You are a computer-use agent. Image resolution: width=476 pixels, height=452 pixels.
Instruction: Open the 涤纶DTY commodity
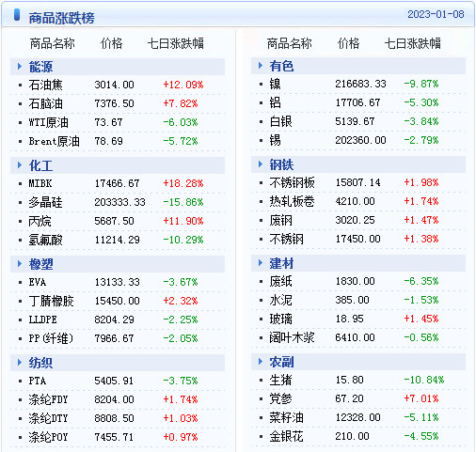coord(48,418)
